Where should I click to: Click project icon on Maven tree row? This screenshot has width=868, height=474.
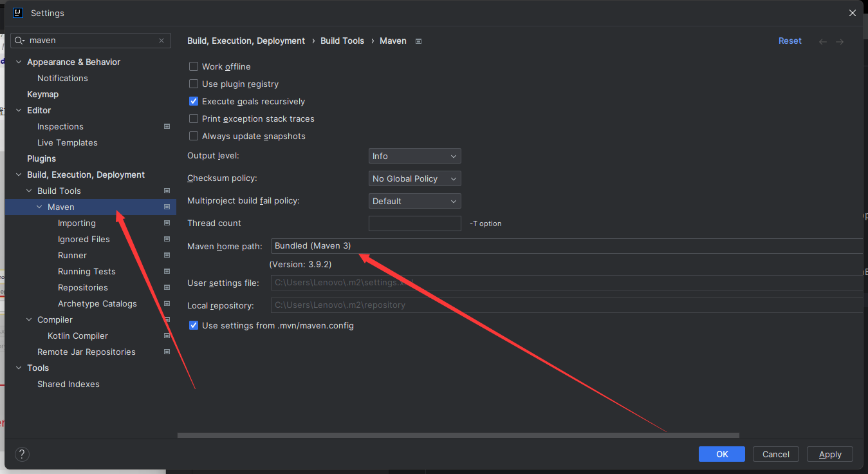[167, 207]
